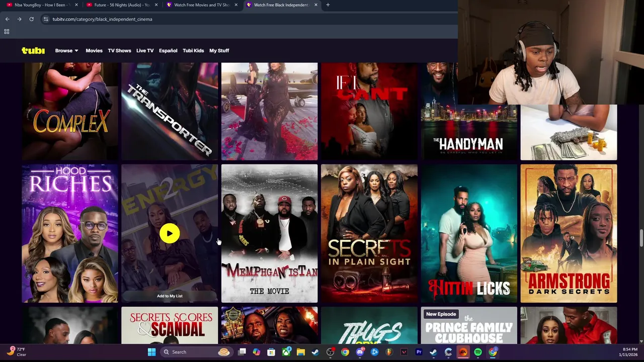Screen dimensions: 644x362
Task: Open Adobe Premiere Pro from taskbar
Action: point(419,352)
